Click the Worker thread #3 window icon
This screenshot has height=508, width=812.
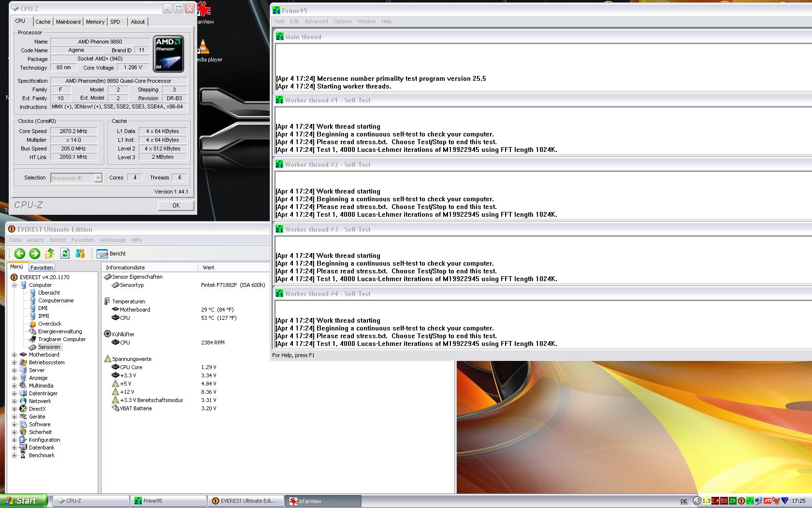279,229
